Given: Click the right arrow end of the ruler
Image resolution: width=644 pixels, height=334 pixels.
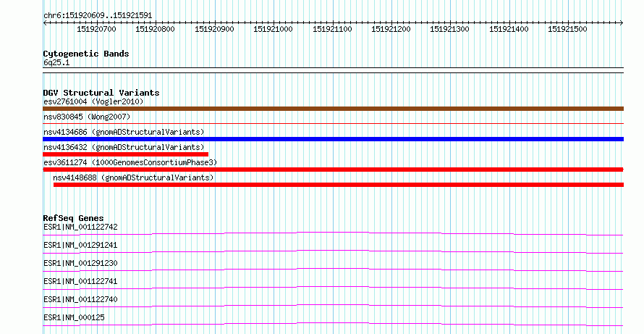Looking at the screenshot, I should tap(622, 23).
